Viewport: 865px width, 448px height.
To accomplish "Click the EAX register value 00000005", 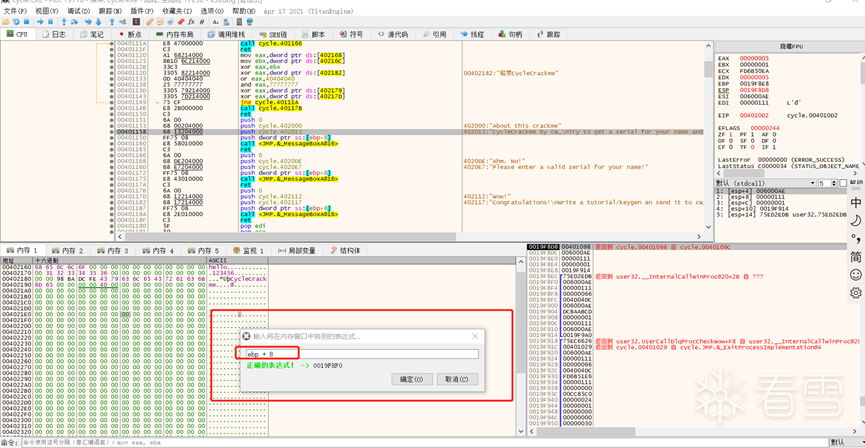I will tap(754, 58).
